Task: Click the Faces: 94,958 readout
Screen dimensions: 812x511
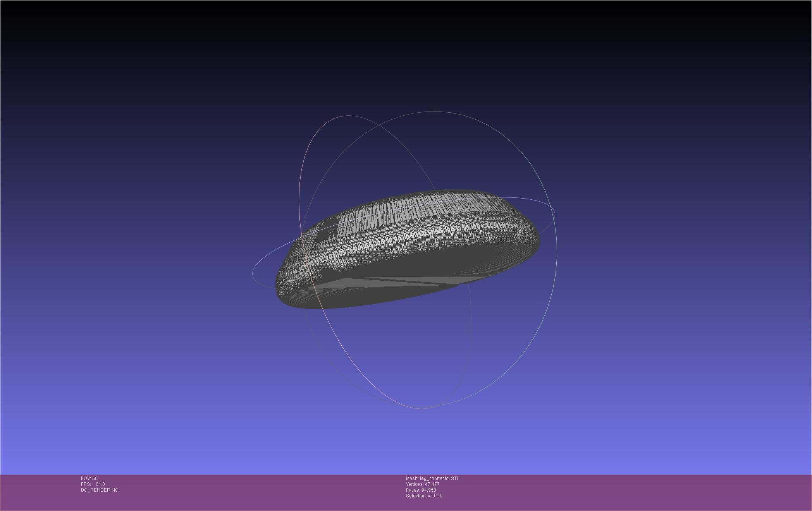Action: coord(421,490)
